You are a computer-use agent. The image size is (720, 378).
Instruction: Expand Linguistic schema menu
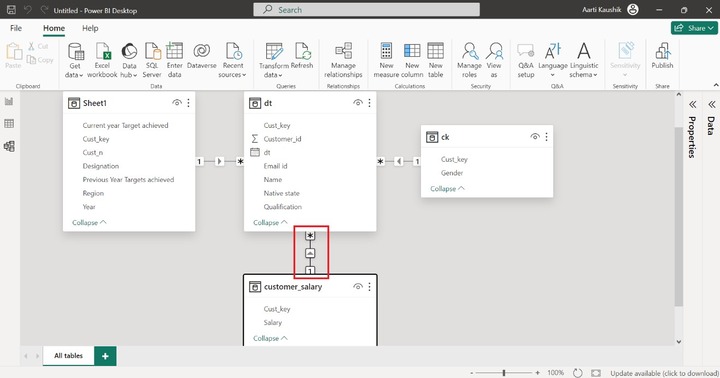click(584, 60)
